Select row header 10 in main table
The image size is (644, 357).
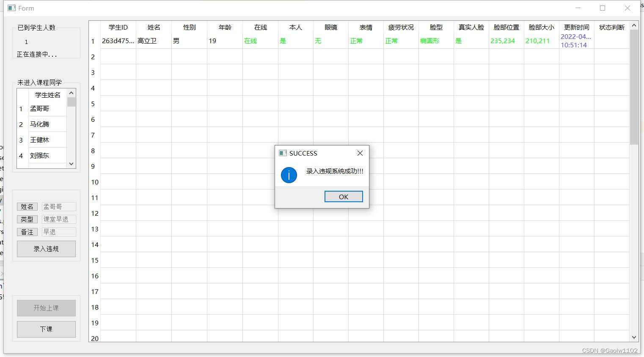click(94, 182)
